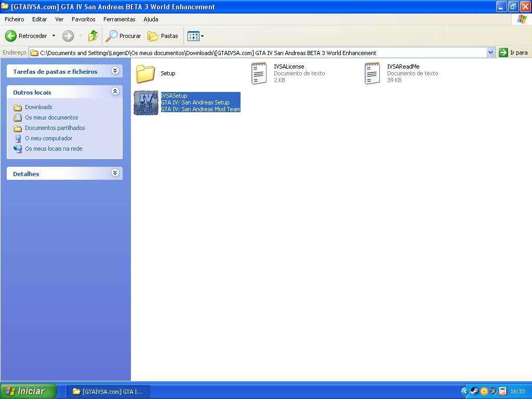Open the Downloads link in Outros locais
Viewport: 532px width, 399px height.
(x=38, y=107)
